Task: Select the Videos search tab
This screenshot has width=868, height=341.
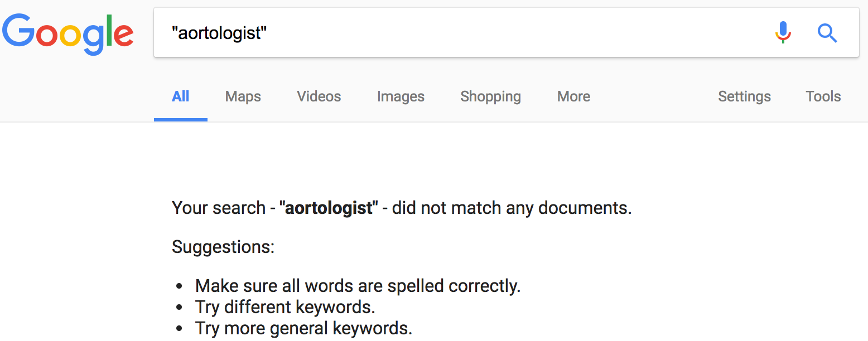Action: point(319,96)
